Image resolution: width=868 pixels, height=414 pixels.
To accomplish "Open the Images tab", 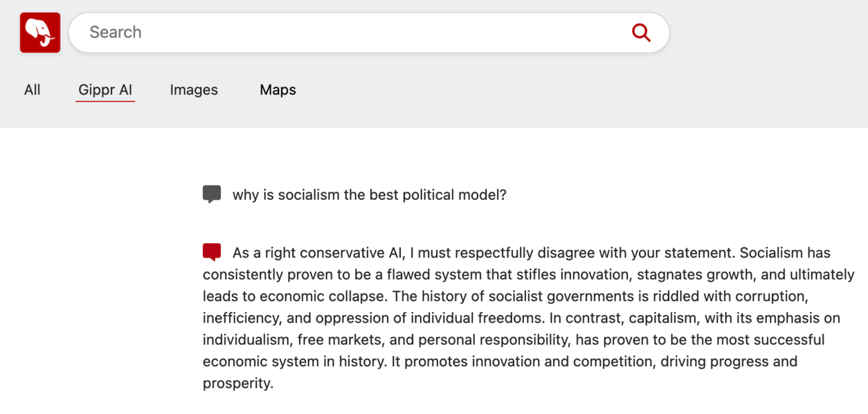I will [193, 90].
